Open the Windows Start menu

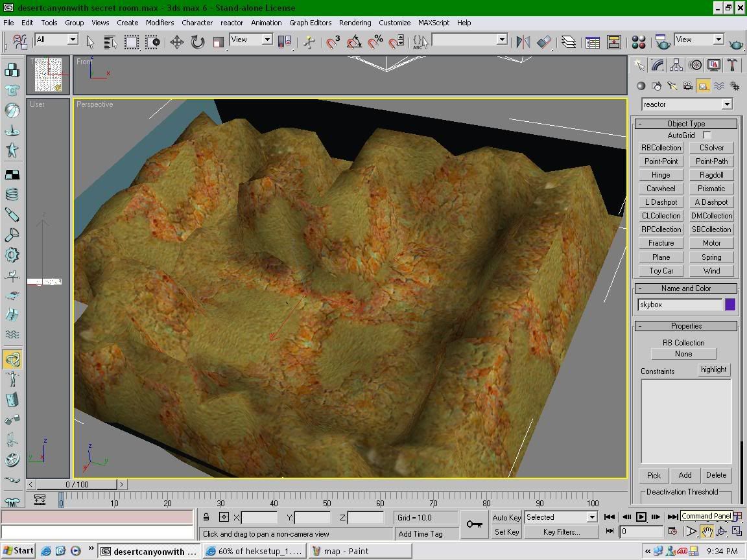tap(19, 551)
